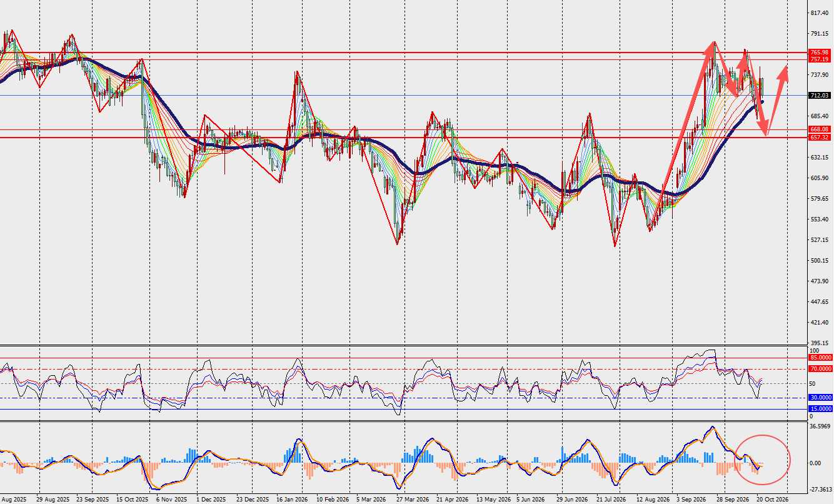The width and height of the screenshot is (834, 504).
Task: Select the blue 30.0000 oscillator level label
Action: (x=820, y=398)
